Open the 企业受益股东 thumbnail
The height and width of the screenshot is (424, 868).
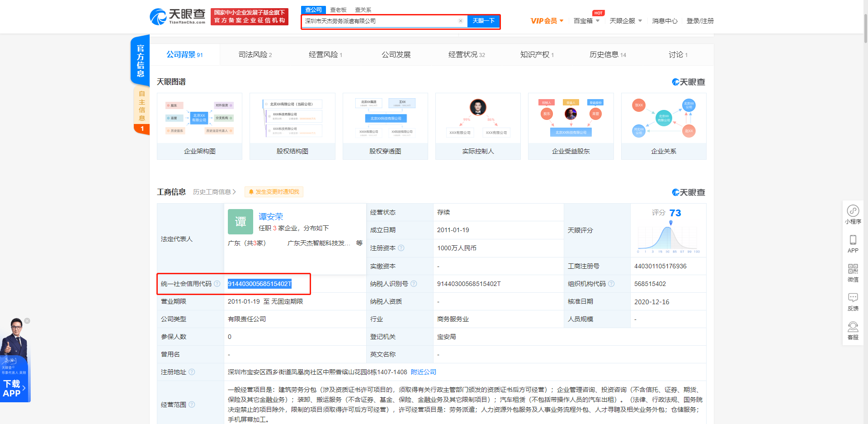pyautogui.click(x=571, y=126)
